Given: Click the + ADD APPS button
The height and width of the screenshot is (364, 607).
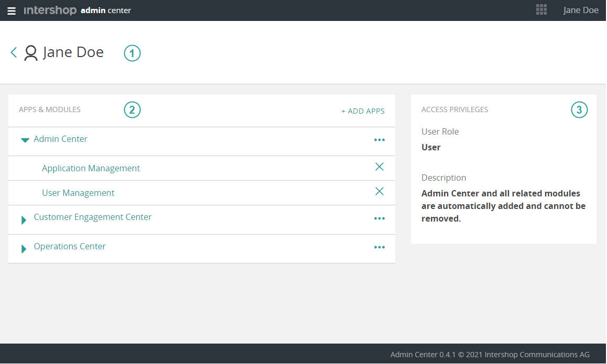Looking at the screenshot, I should 363,111.
